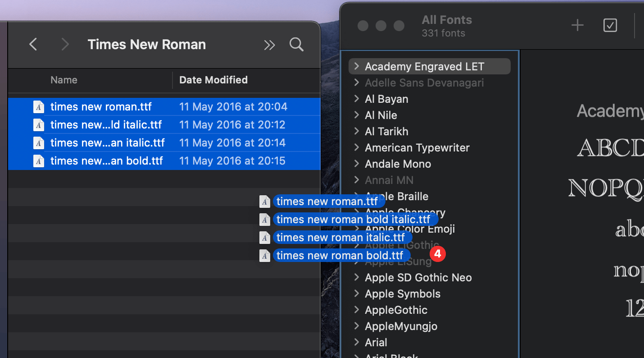Viewport: 644px width, 358px height.
Task: Expand Academy Engraved LET font family
Action: coord(357,66)
